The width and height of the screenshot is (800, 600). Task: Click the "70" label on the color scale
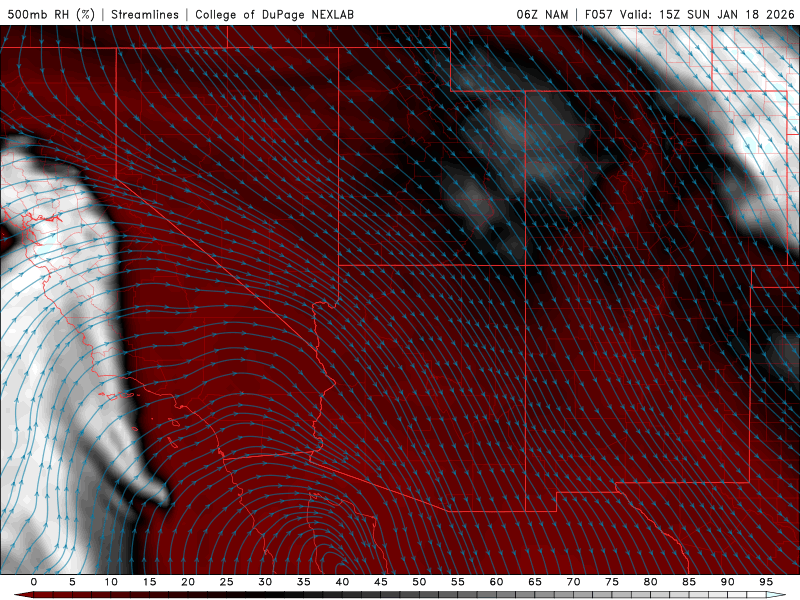pos(573,582)
